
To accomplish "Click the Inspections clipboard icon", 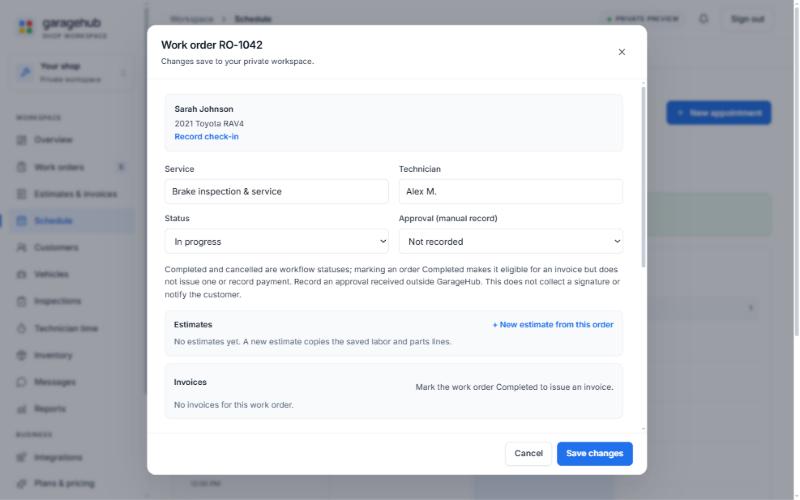I will coord(21,301).
